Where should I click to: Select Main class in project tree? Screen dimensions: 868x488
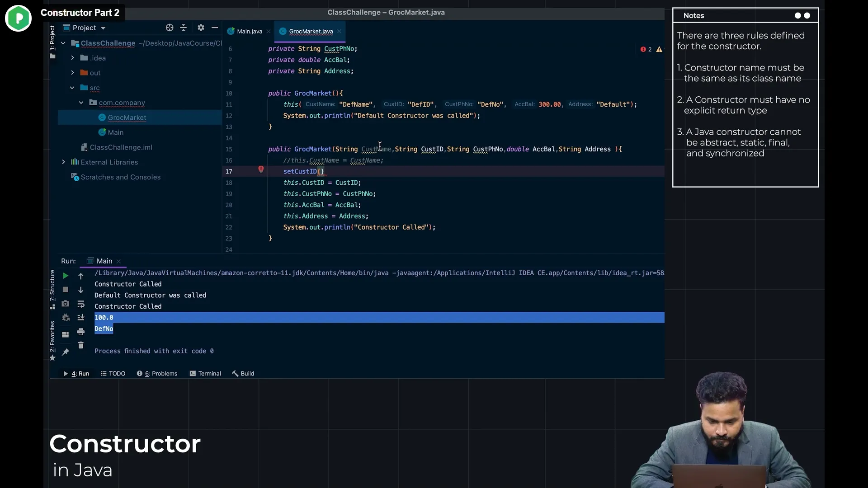115,132
